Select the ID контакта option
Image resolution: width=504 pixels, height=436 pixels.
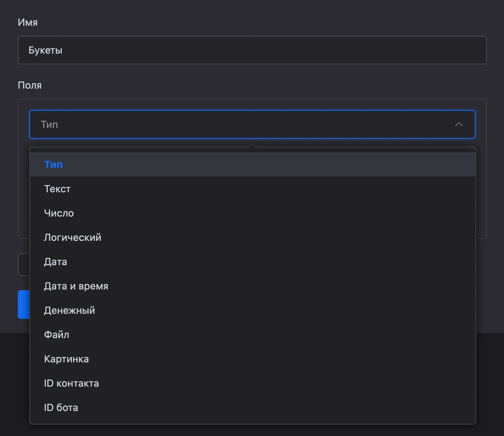tap(253, 383)
